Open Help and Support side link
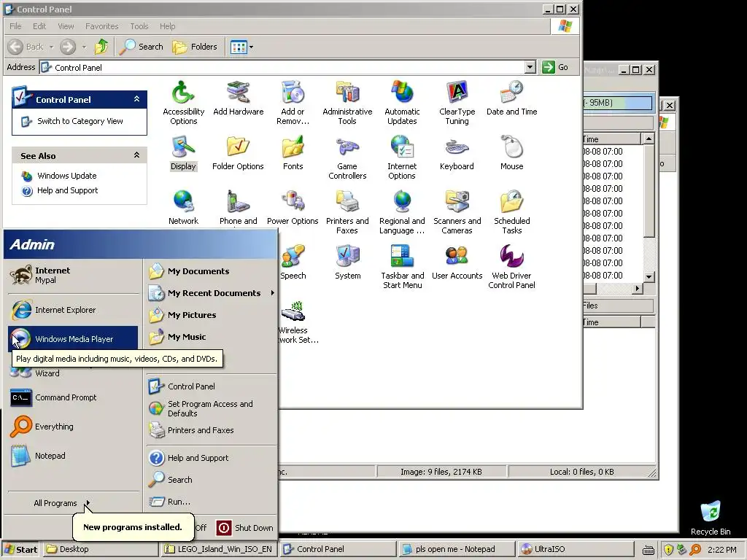This screenshot has height=560, width=747. (67, 190)
